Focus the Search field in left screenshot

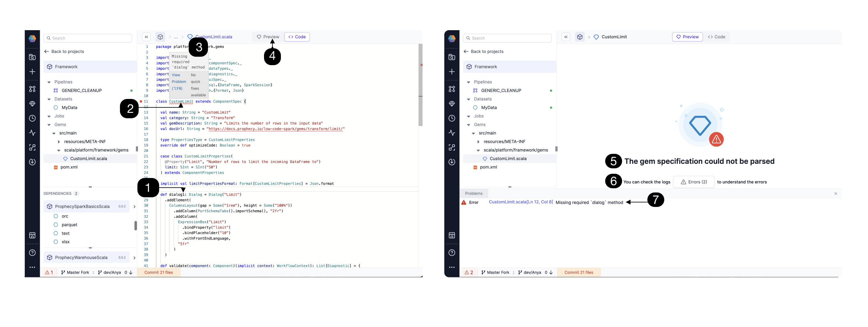click(88, 38)
